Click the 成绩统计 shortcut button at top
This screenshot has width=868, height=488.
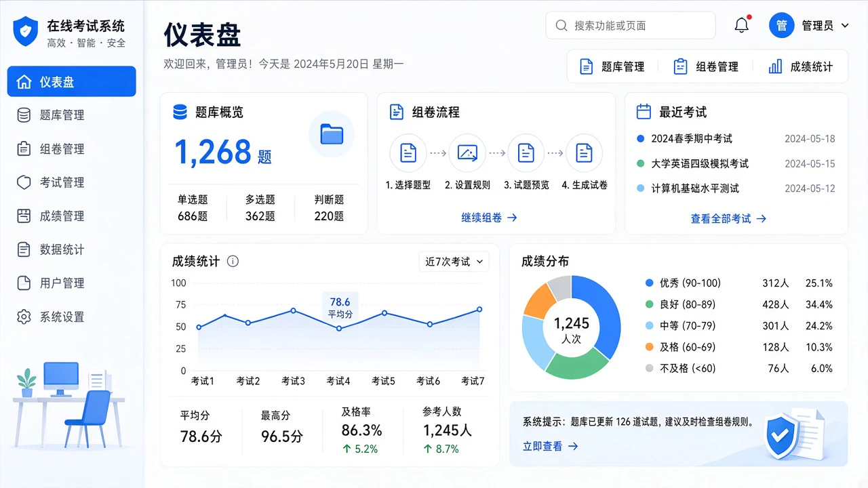pos(801,66)
